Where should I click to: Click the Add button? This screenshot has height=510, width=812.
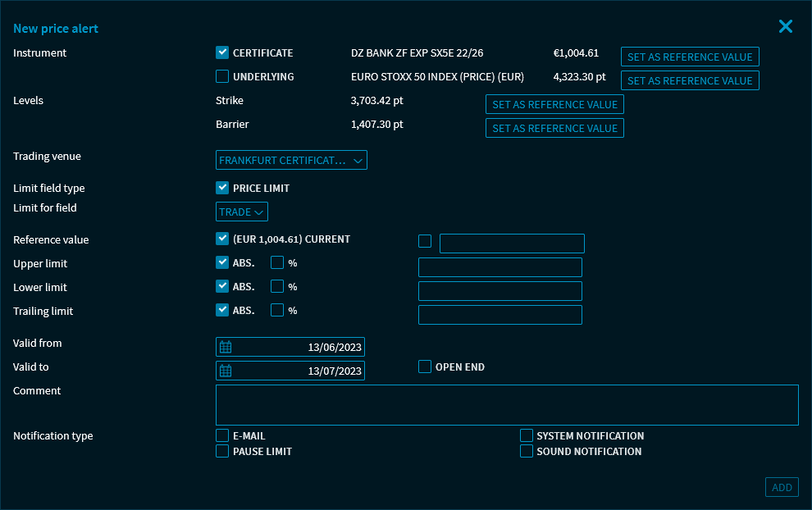(x=782, y=487)
